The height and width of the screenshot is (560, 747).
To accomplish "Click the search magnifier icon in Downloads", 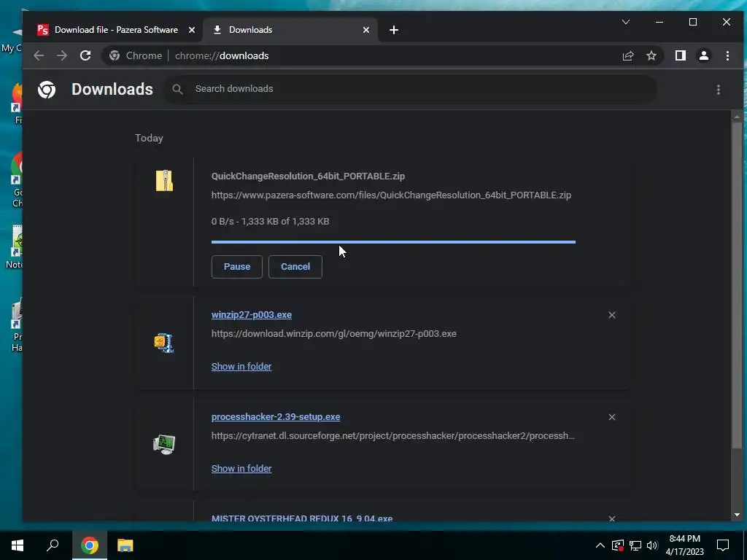I will [x=178, y=89].
